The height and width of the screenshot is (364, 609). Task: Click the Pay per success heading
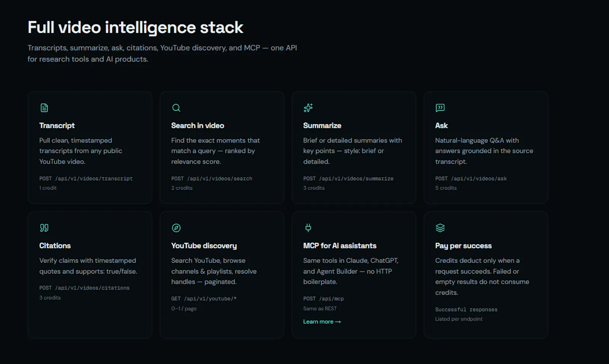pyautogui.click(x=463, y=246)
